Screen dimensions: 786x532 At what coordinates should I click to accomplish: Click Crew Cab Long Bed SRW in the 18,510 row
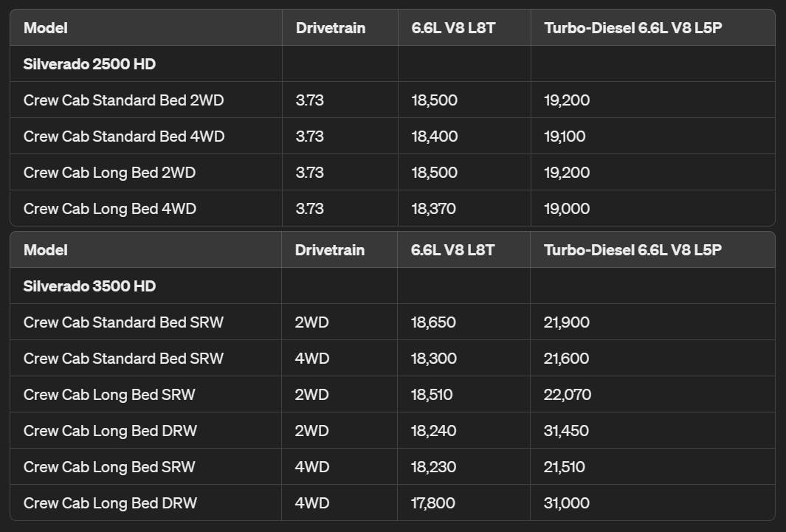[109, 395]
